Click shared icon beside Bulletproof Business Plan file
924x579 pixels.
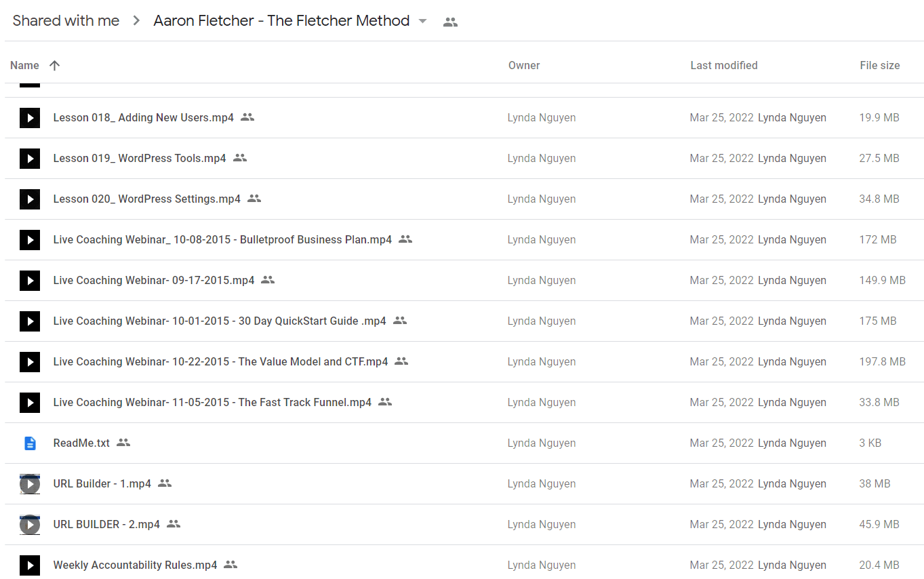[x=405, y=239]
